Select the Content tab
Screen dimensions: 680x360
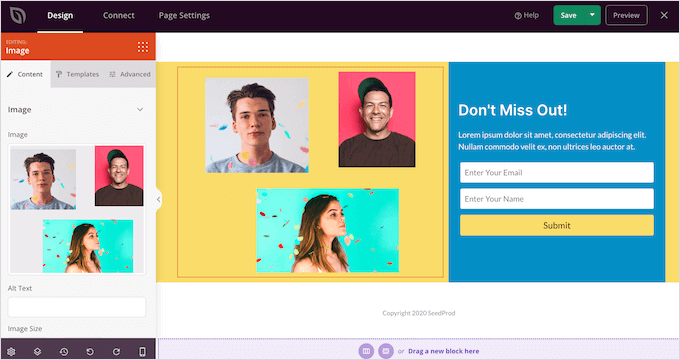pyautogui.click(x=26, y=74)
